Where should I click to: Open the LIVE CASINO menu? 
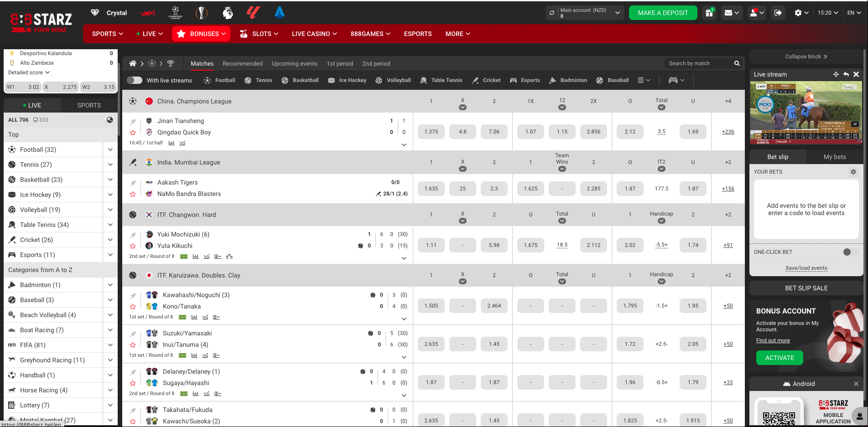314,34
